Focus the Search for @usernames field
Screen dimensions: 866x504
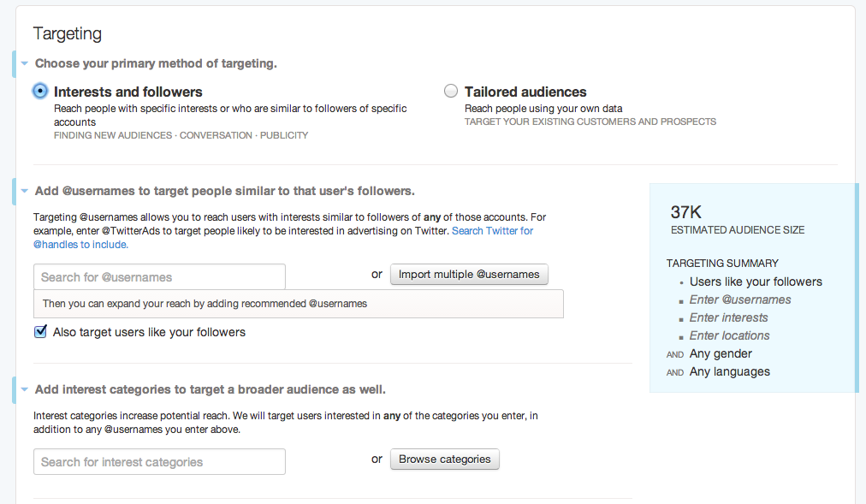click(159, 276)
